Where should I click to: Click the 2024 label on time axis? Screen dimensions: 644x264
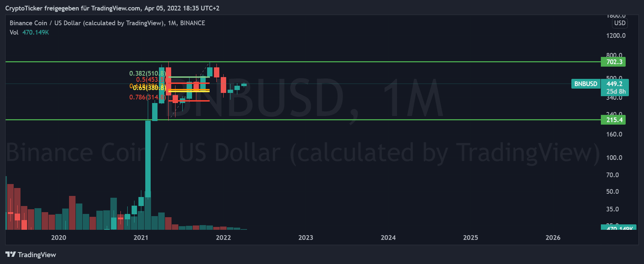point(388,238)
